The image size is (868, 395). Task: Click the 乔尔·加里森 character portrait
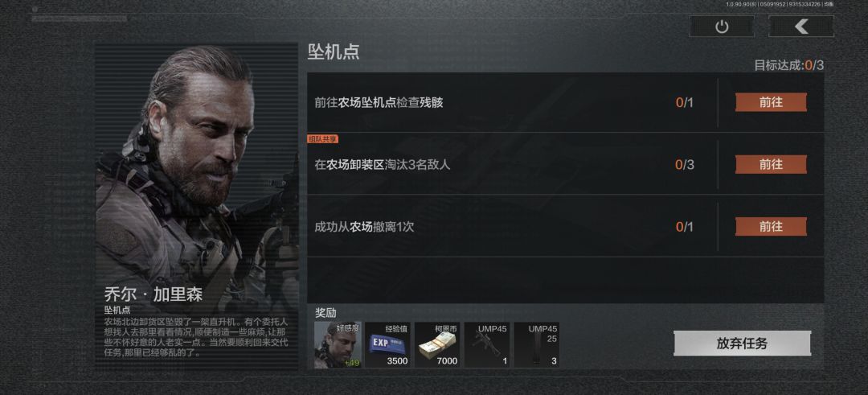pyautogui.click(x=197, y=167)
